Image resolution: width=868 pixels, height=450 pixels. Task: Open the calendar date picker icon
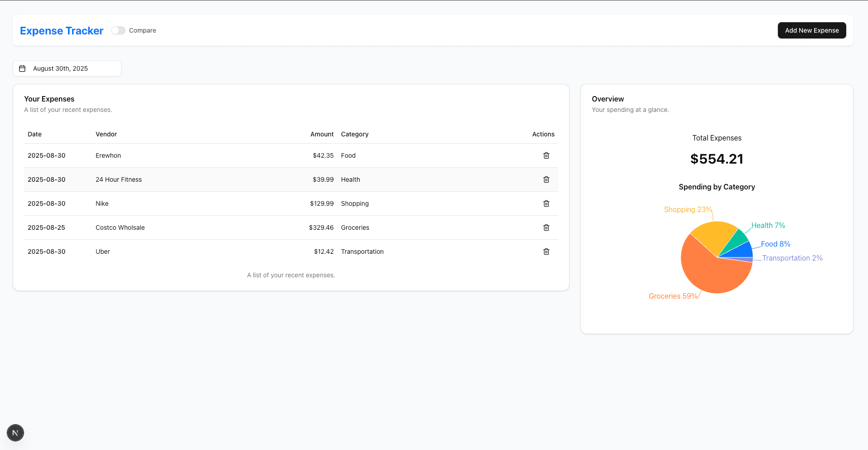click(22, 68)
